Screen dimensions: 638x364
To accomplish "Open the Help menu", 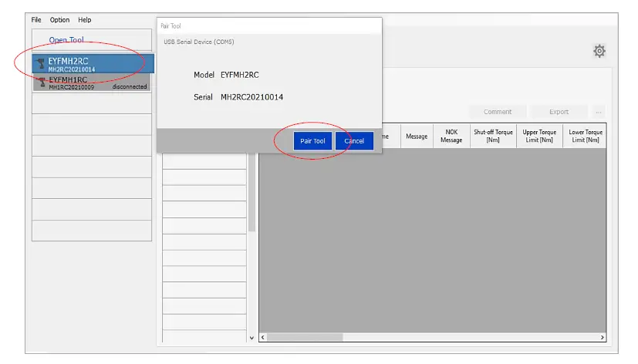I will (x=84, y=20).
